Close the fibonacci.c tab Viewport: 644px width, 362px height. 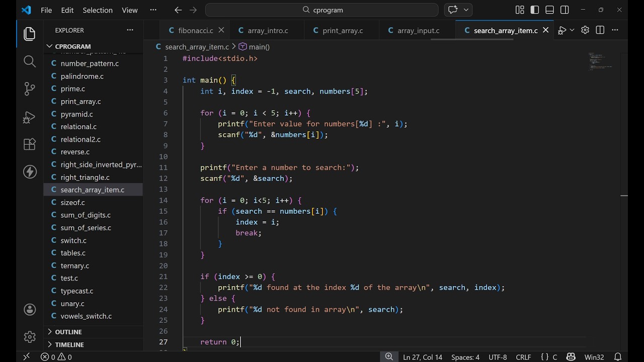221,30
